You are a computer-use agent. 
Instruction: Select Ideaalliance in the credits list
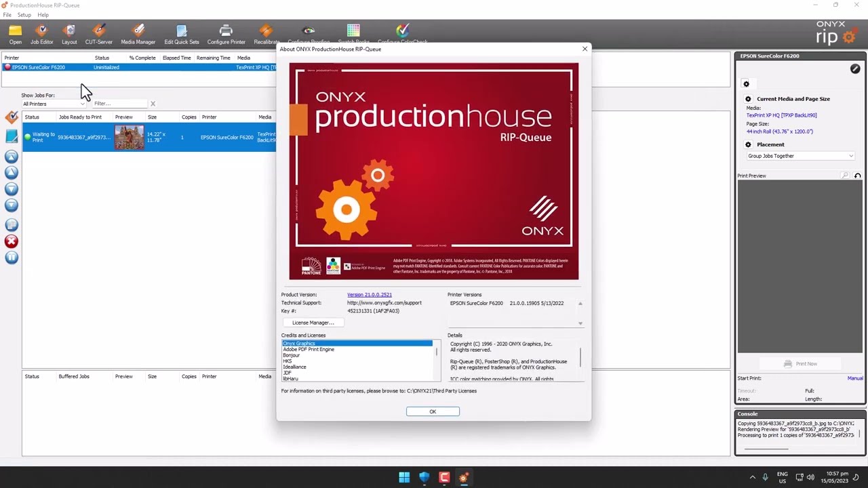[x=295, y=367]
